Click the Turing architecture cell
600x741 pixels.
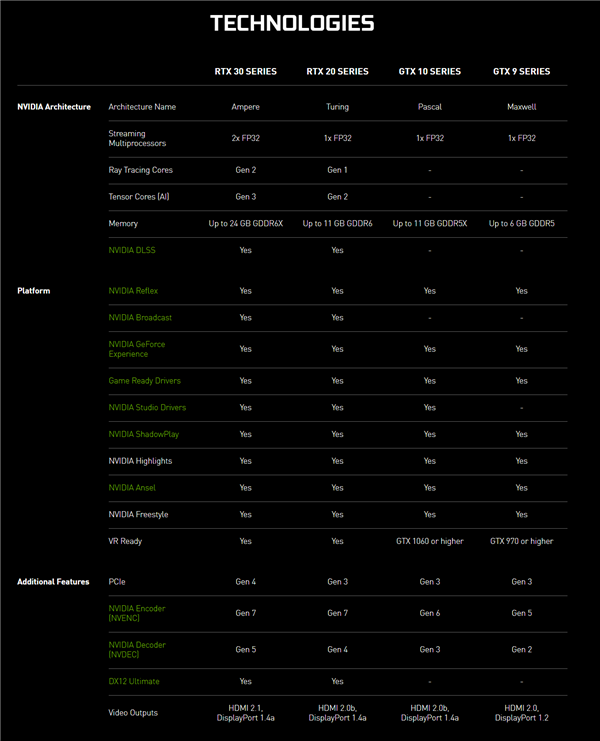click(x=337, y=107)
